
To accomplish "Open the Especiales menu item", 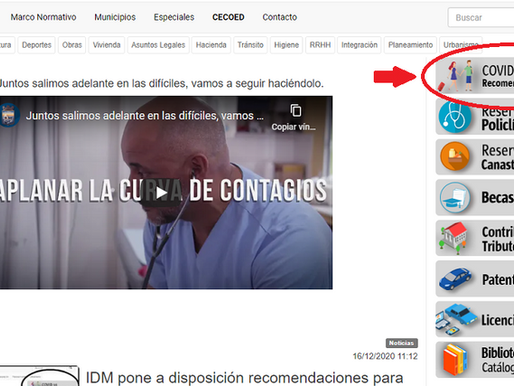I will pos(174,17).
